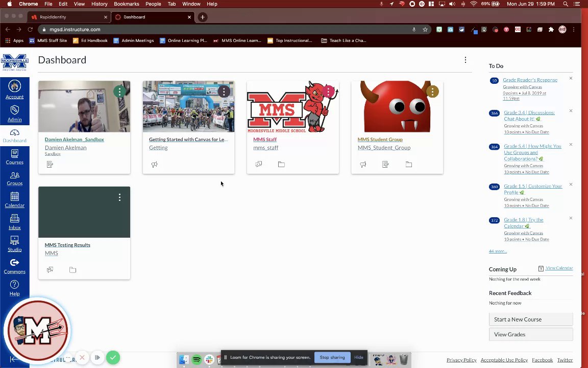
Task: Show 44 more to-do items
Action: pyautogui.click(x=498, y=251)
